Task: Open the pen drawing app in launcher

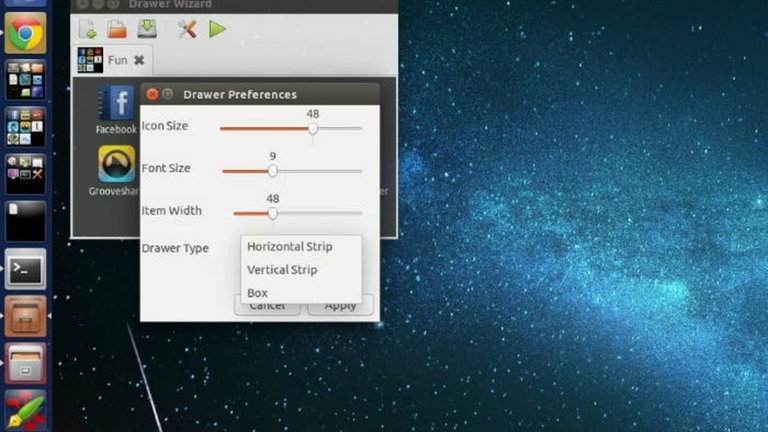Action: [25, 410]
